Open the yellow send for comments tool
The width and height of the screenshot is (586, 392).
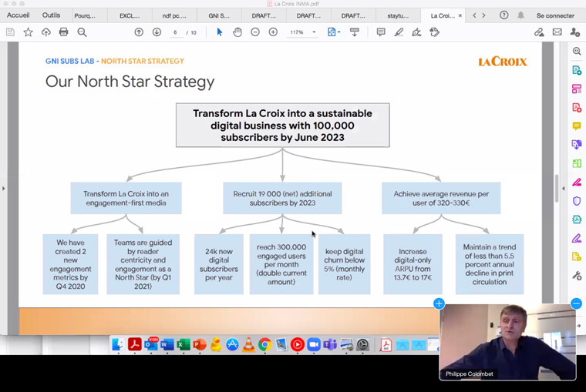click(x=577, y=256)
